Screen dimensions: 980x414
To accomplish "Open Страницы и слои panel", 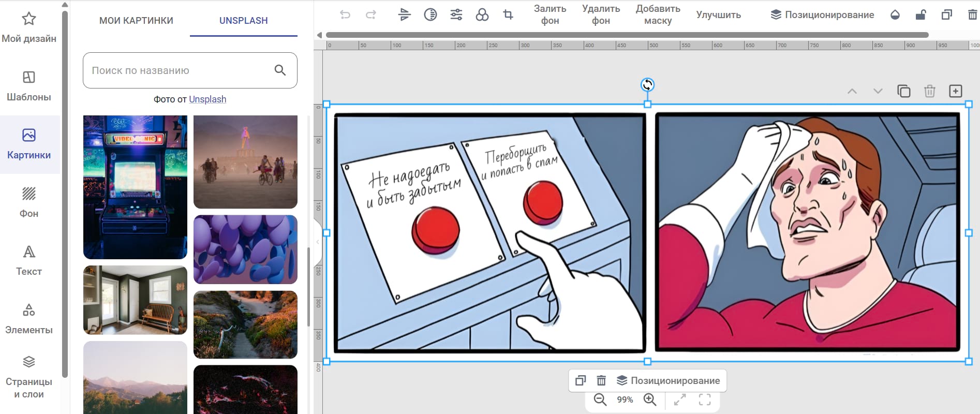I will pyautogui.click(x=29, y=377).
